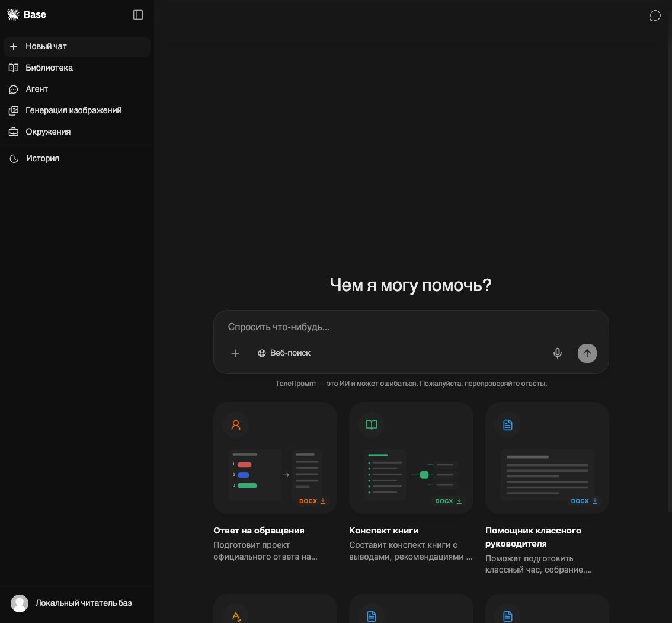Click the ТелеПромпт disclaimer text
The image size is (672, 623).
click(411, 384)
